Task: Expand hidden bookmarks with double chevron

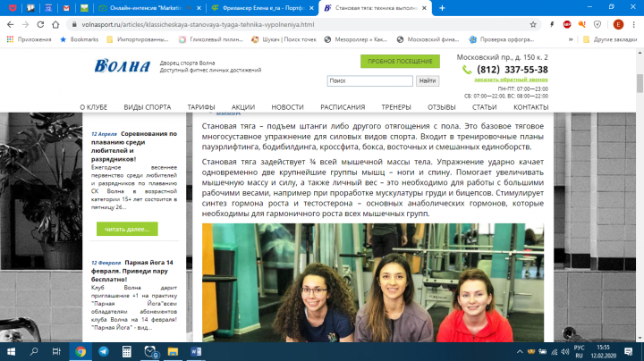Action: pyautogui.click(x=571, y=39)
